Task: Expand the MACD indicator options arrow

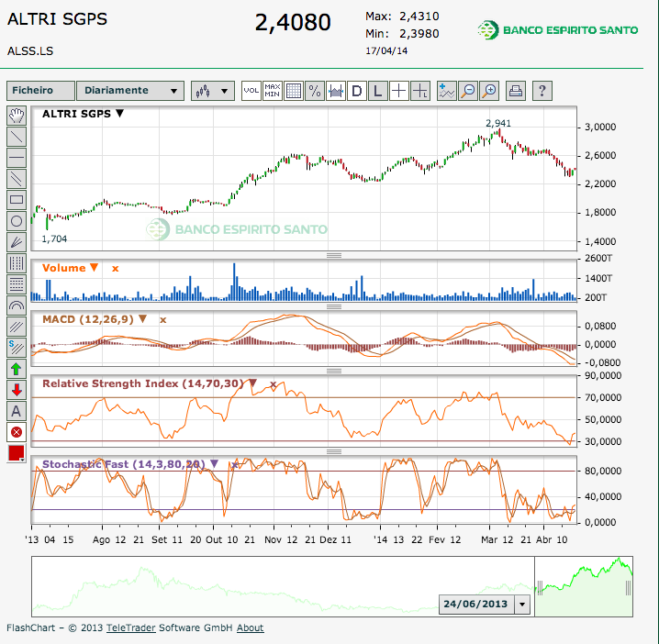Action: [x=142, y=319]
